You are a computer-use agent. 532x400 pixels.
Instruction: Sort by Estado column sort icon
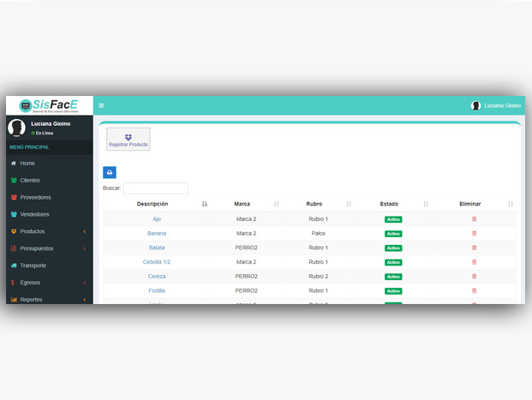[x=426, y=204]
